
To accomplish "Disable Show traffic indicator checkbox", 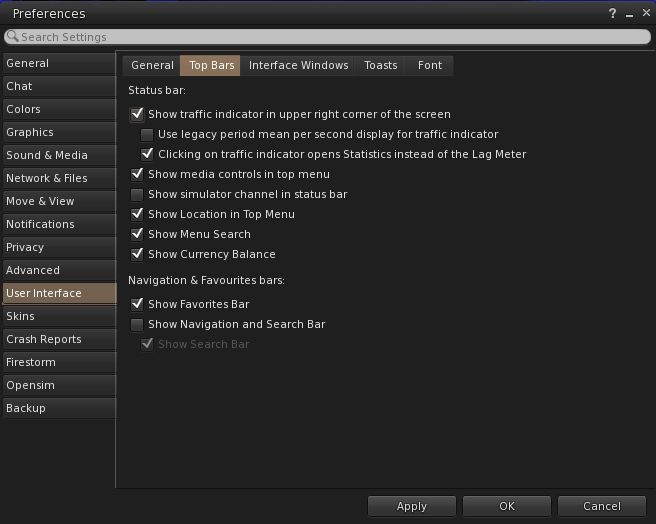I will [x=138, y=115].
